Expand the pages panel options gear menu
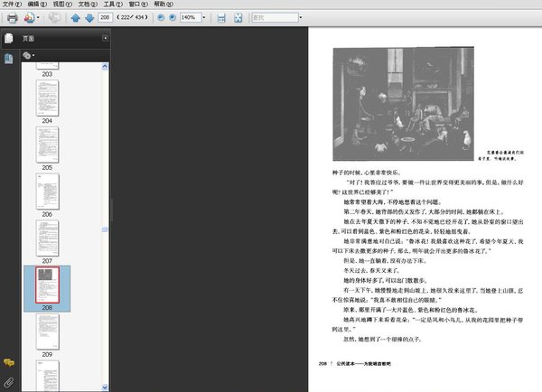This screenshot has width=542, height=392. click(x=29, y=55)
